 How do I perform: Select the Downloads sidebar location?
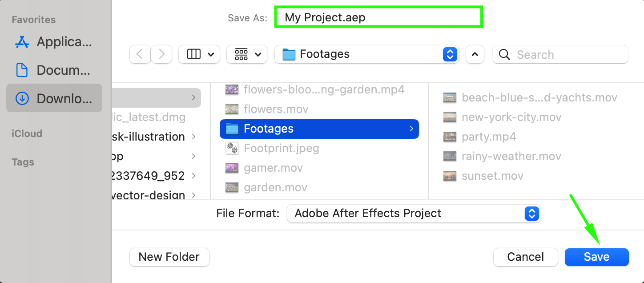(x=54, y=98)
